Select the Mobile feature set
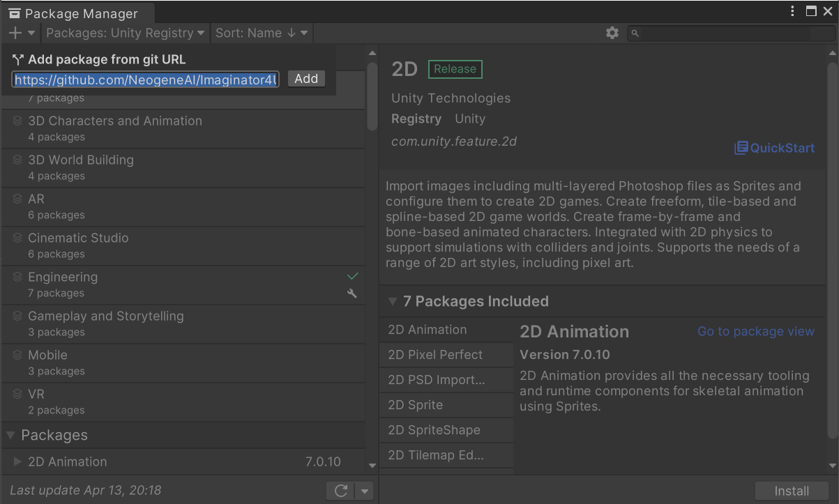The height and width of the screenshot is (504, 839). pos(183,362)
